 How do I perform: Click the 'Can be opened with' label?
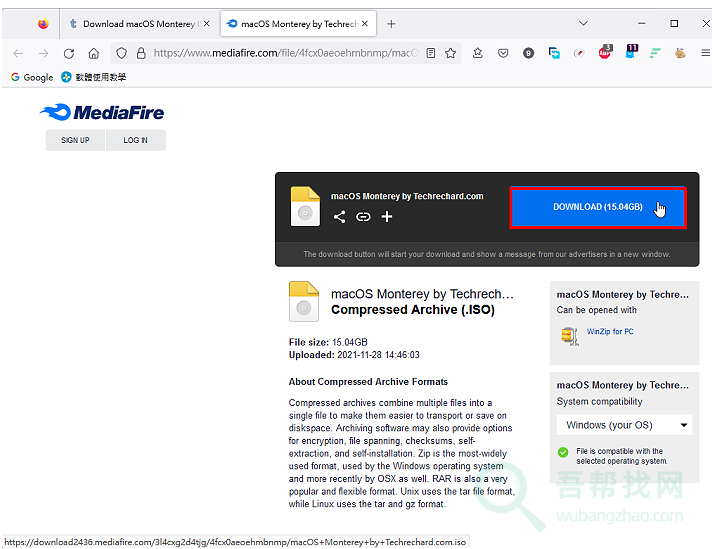pyautogui.click(x=597, y=310)
